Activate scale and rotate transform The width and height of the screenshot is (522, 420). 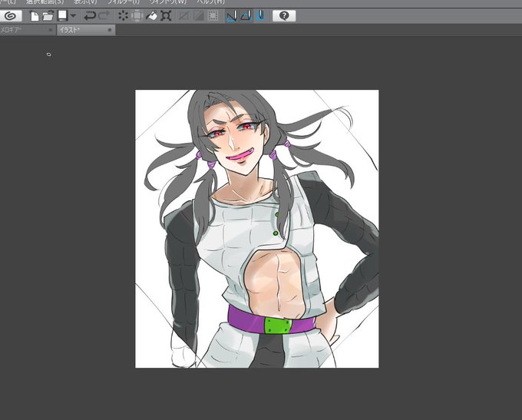pos(166,15)
